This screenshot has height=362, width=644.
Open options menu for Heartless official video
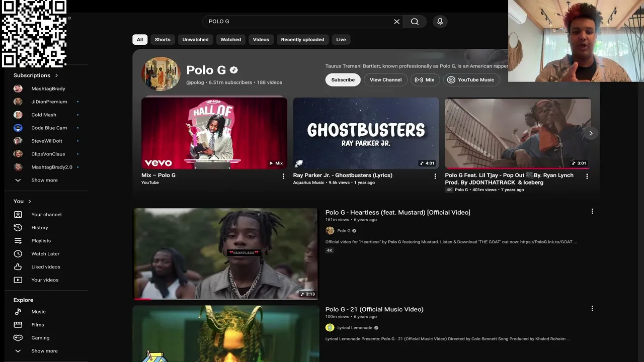(592, 212)
